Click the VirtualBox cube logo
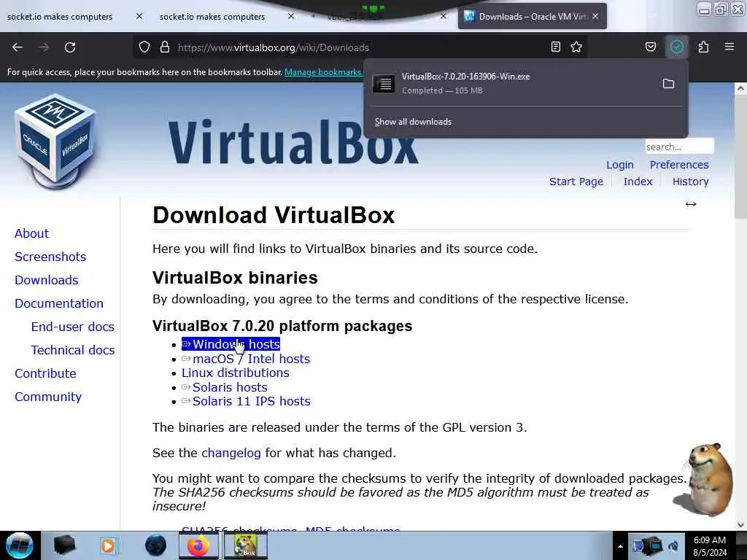747x560 pixels. (55, 141)
